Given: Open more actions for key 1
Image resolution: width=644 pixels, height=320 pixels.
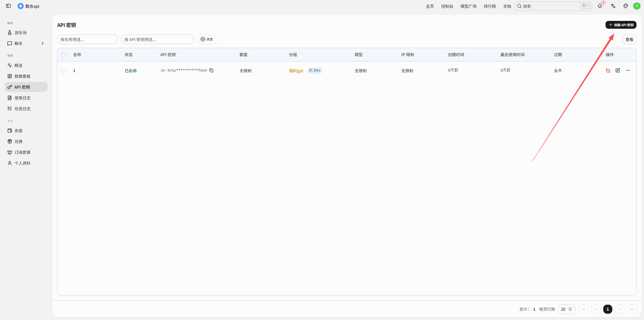Looking at the screenshot, I should click(x=628, y=70).
